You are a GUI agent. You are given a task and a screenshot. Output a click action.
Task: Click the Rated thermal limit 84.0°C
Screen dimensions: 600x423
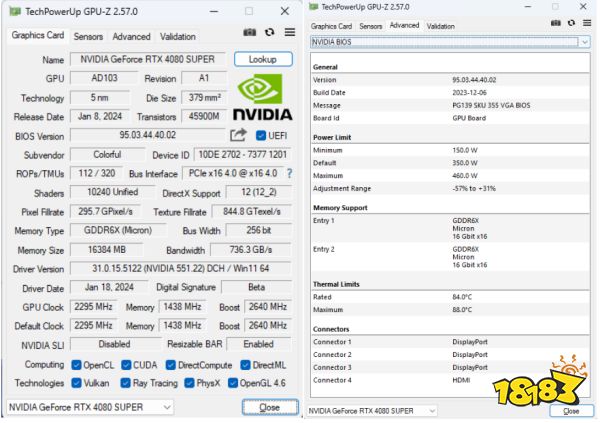(x=462, y=297)
